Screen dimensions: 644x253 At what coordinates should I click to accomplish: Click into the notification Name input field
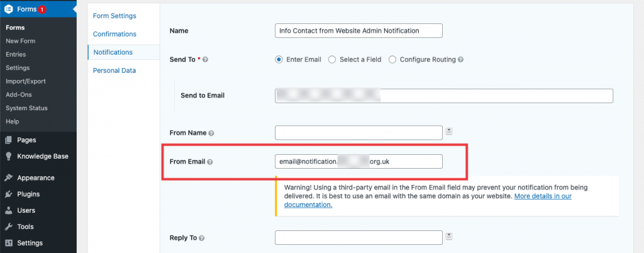pos(358,31)
